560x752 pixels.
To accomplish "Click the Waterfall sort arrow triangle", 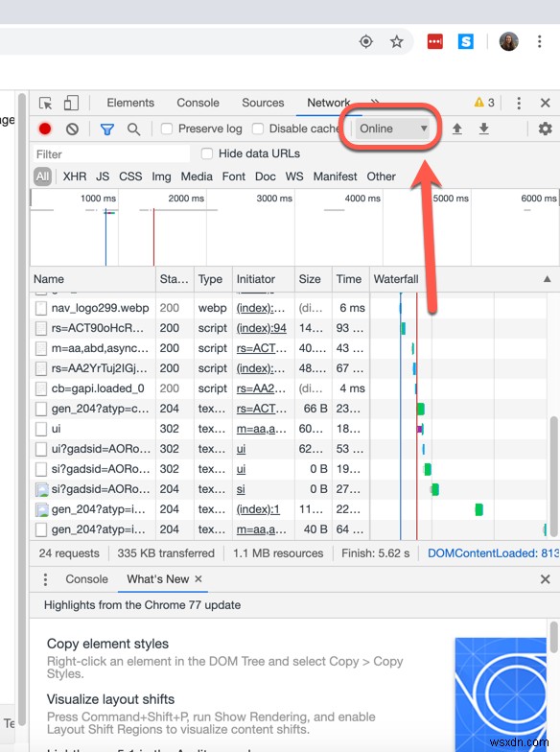I will pyautogui.click(x=547, y=279).
